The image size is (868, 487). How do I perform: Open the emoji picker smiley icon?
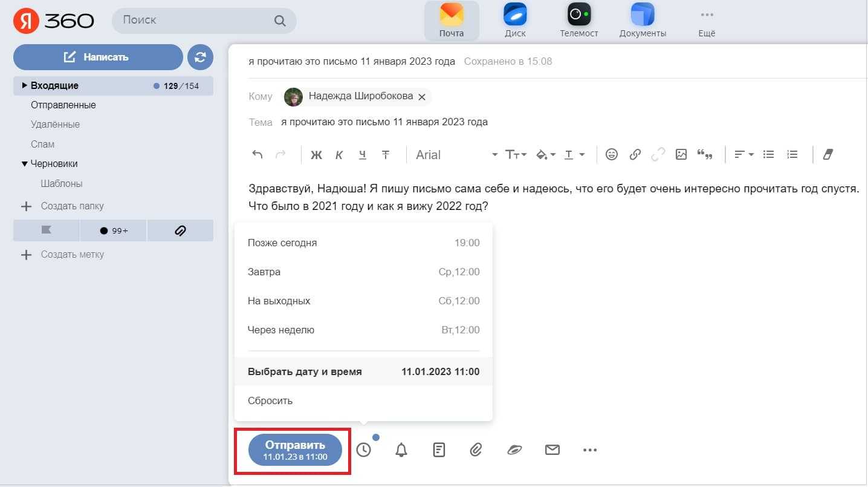[612, 155]
